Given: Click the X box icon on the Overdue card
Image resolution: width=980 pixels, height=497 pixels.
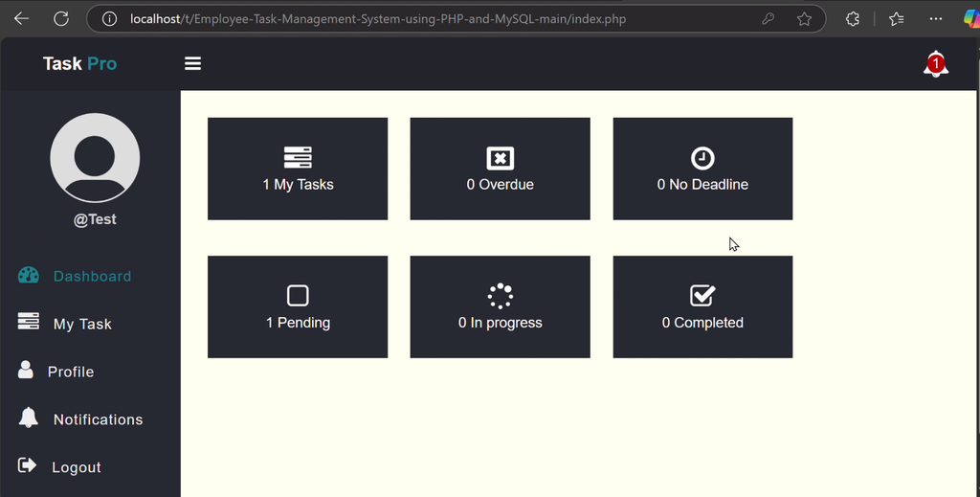Looking at the screenshot, I should tap(500, 158).
